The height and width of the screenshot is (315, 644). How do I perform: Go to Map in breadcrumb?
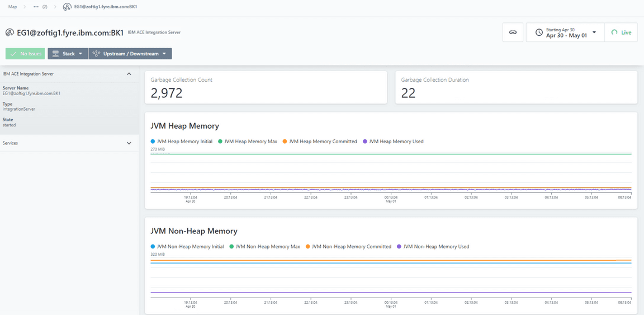(12, 7)
